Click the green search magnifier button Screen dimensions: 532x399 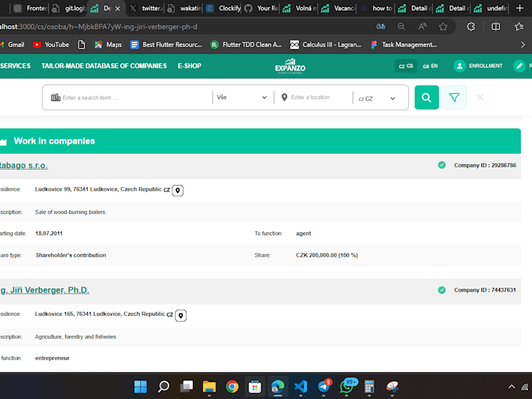point(426,98)
